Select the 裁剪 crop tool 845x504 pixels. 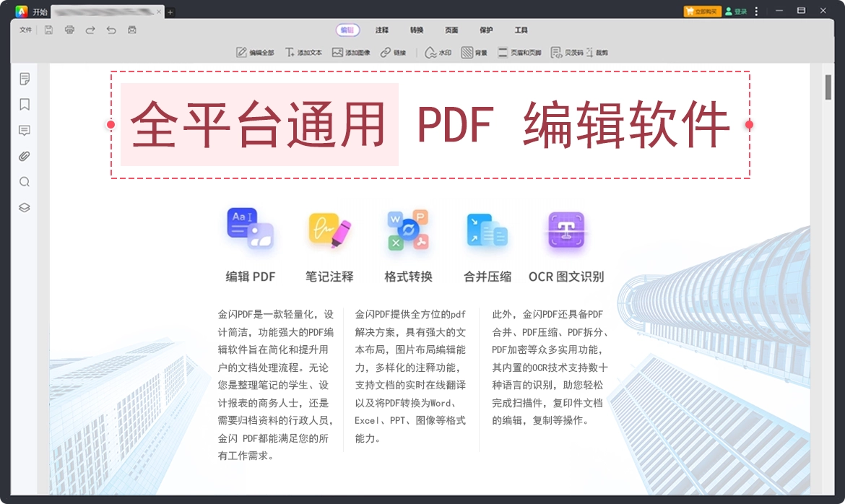coord(597,52)
